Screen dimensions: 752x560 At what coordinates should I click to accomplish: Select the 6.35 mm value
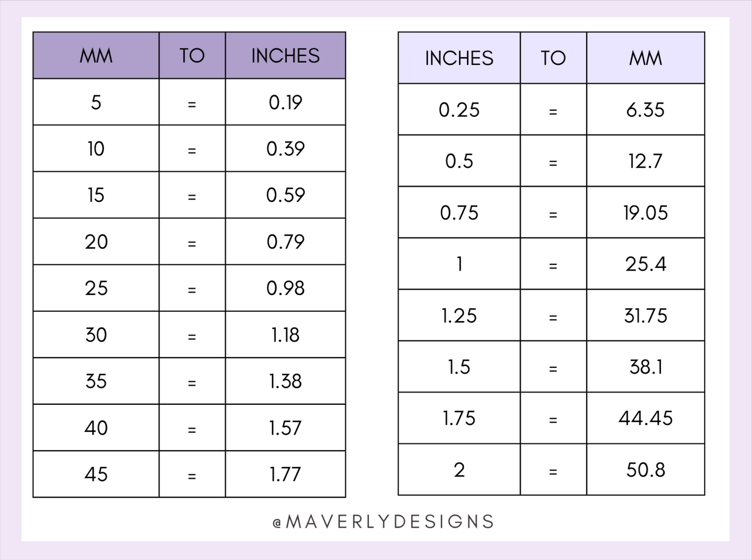[x=645, y=110]
